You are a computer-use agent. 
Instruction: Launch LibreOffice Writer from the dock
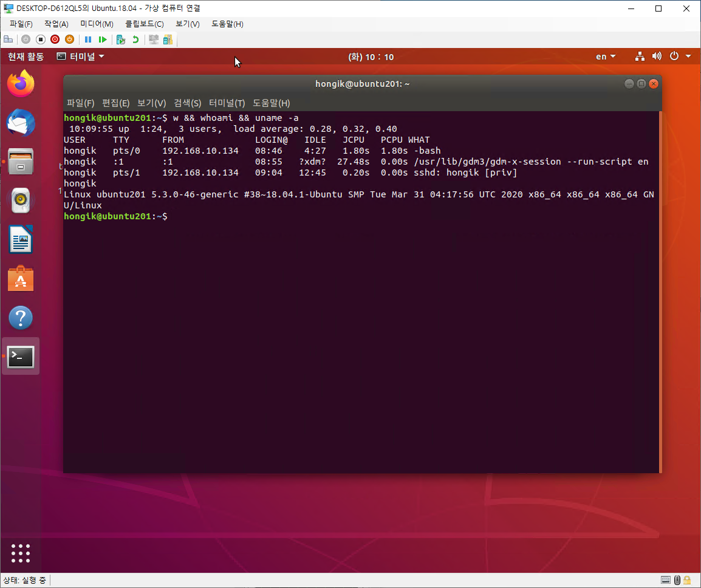pyautogui.click(x=21, y=239)
